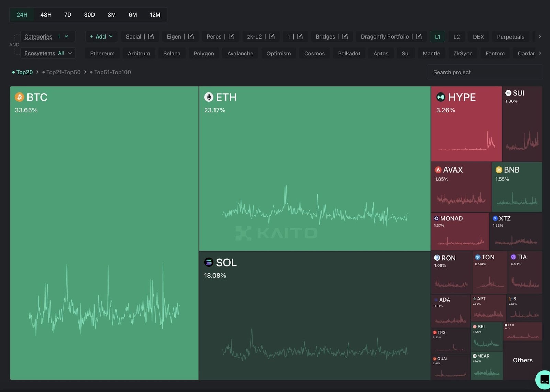Open the Categories dropdown
Image resolution: width=550 pixels, height=392 pixels.
click(x=48, y=36)
